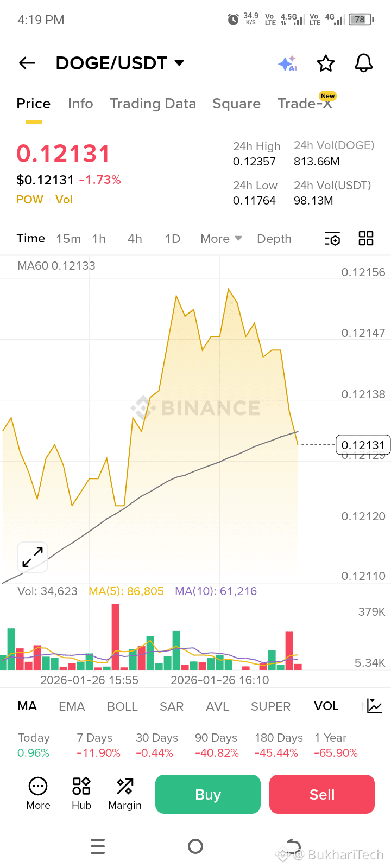Toggle the VOL indicator
This screenshot has width=391, height=868.
point(326,706)
